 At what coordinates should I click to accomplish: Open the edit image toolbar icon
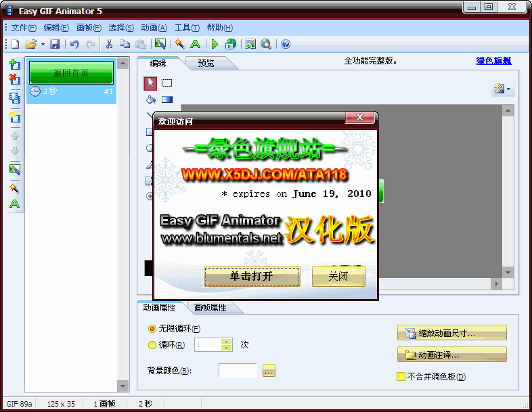(x=160, y=44)
